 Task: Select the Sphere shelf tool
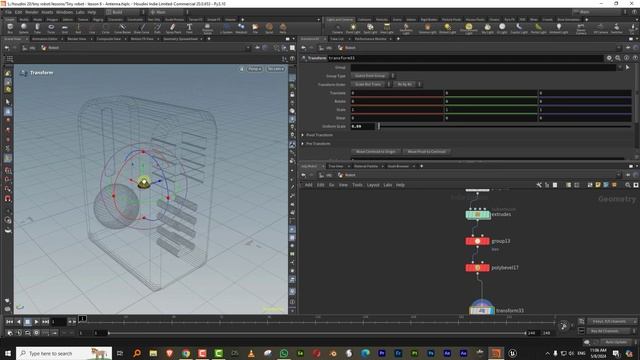24,28
